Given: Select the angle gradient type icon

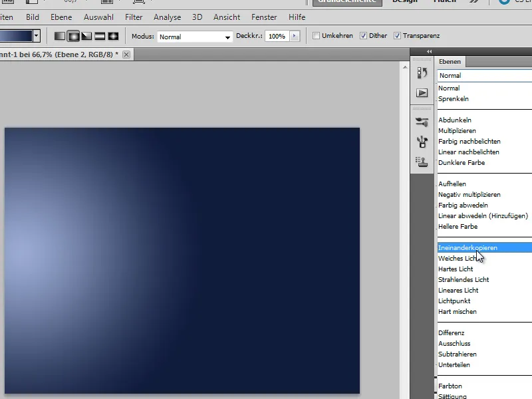Looking at the screenshot, I should point(86,36).
